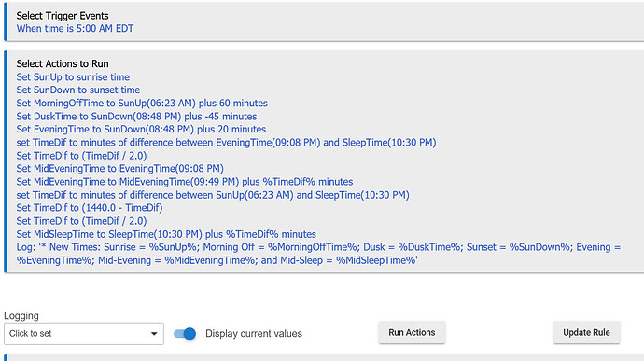Select 'Set TimeDif to (1440.0 - TimeDif)' action
This screenshot has height=361, width=644.
pos(90,208)
